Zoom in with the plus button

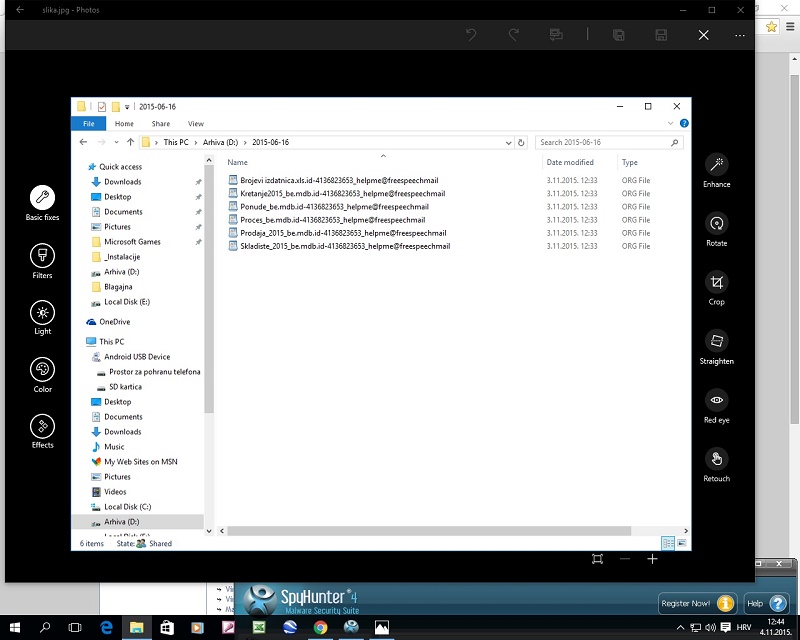pyautogui.click(x=653, y=559)
